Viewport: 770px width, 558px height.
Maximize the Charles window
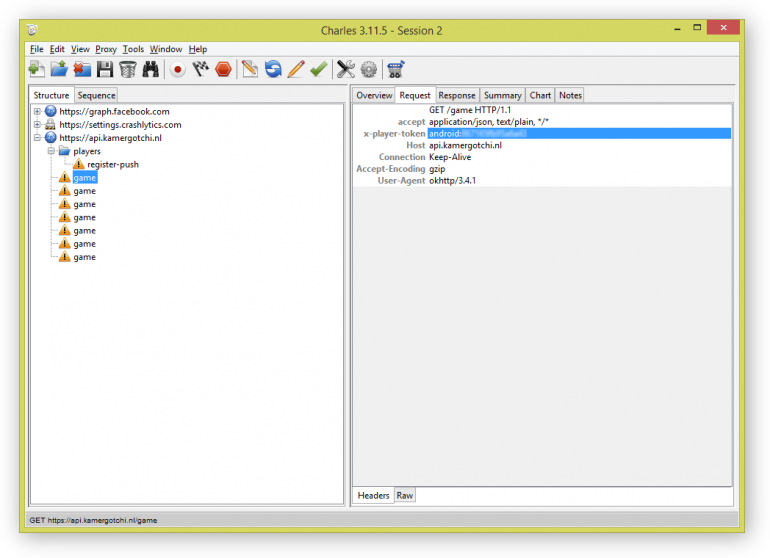[x=697, y=28]
